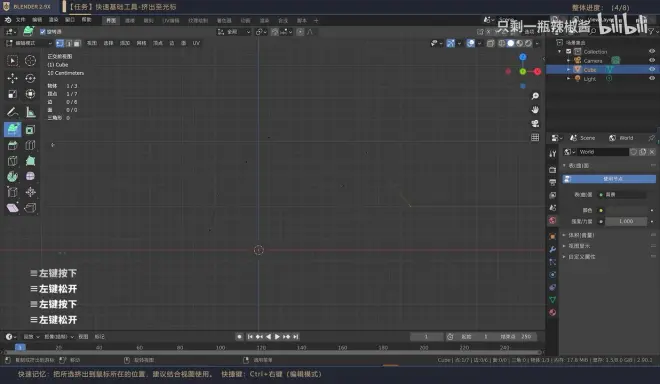Viewport: 660px width, 384px height.
Task: Select the Bevel tool
Action: point(13,145)
